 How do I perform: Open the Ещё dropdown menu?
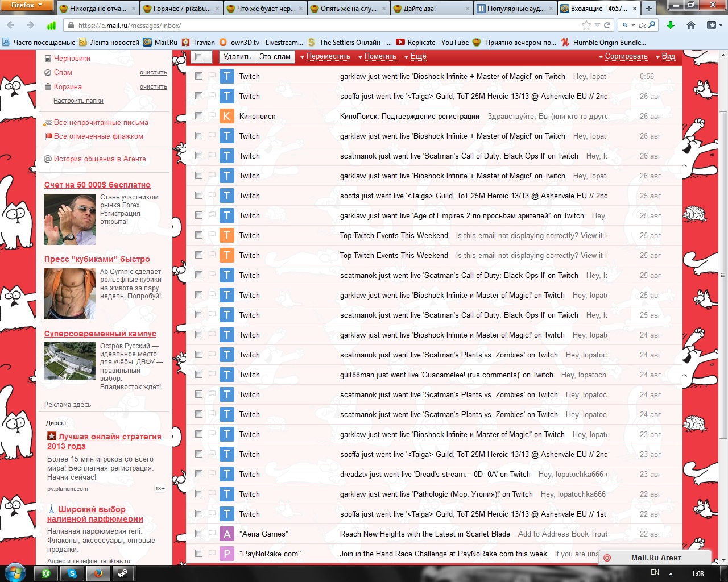(415, 56)
